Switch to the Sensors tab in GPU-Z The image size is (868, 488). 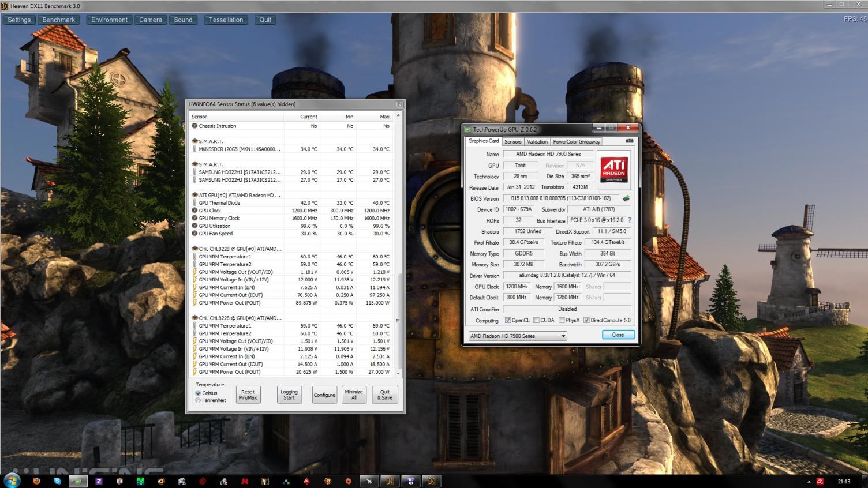point(513,141)
